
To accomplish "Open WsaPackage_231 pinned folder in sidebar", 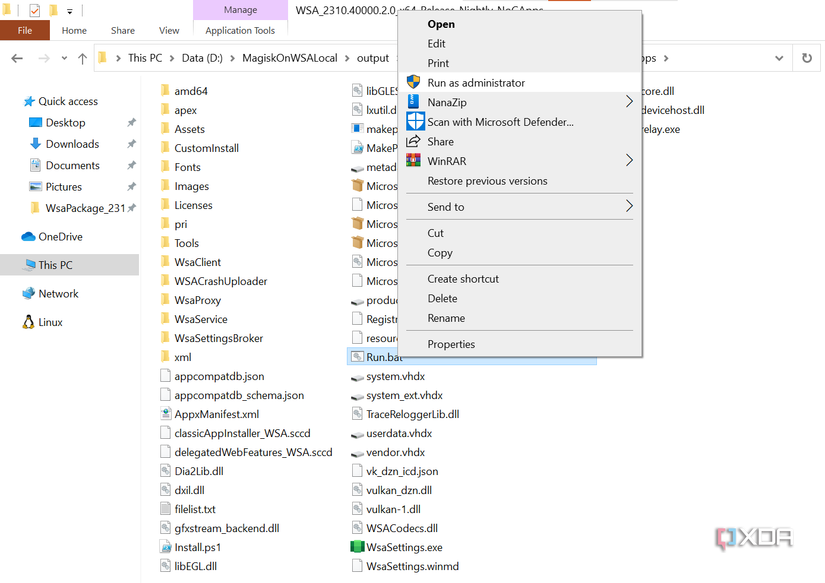I will tap(85, 208).
